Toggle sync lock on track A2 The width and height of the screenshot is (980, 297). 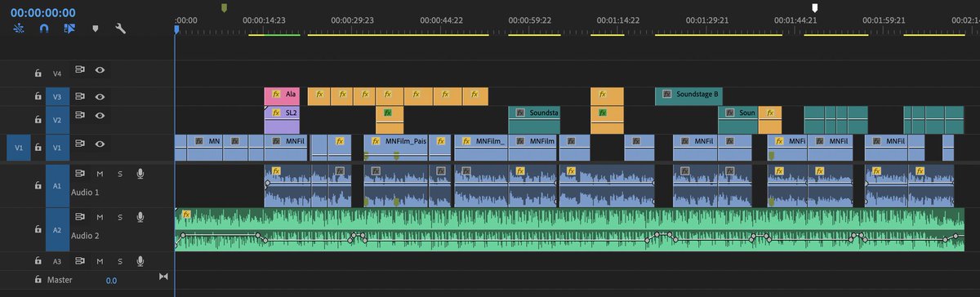(x=80, y=217)
